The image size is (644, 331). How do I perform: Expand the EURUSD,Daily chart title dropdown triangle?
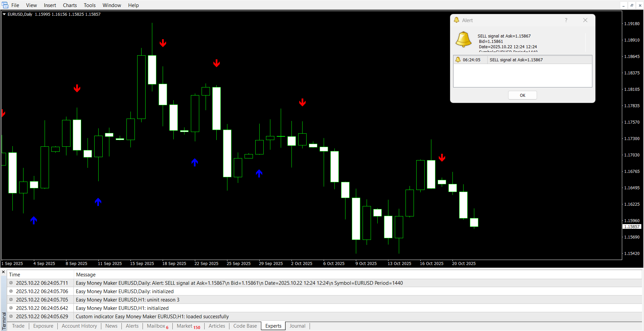point(4,14)
